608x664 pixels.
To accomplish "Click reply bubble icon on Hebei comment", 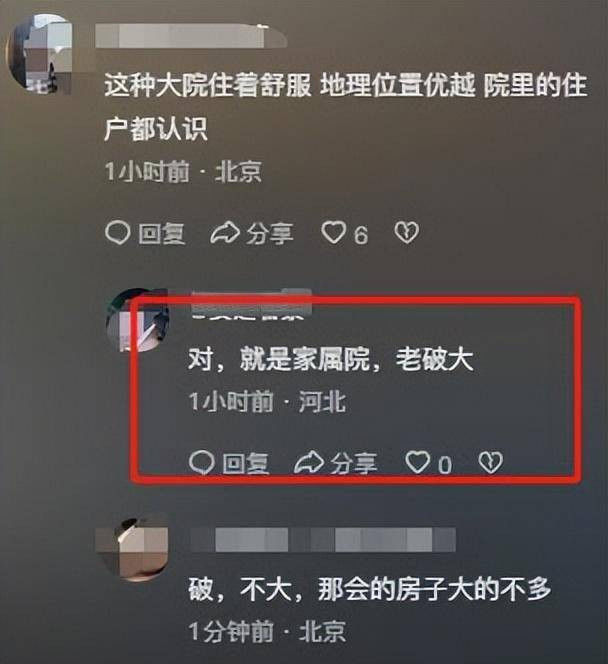I will pyautogui.click(x=201, y=462).
